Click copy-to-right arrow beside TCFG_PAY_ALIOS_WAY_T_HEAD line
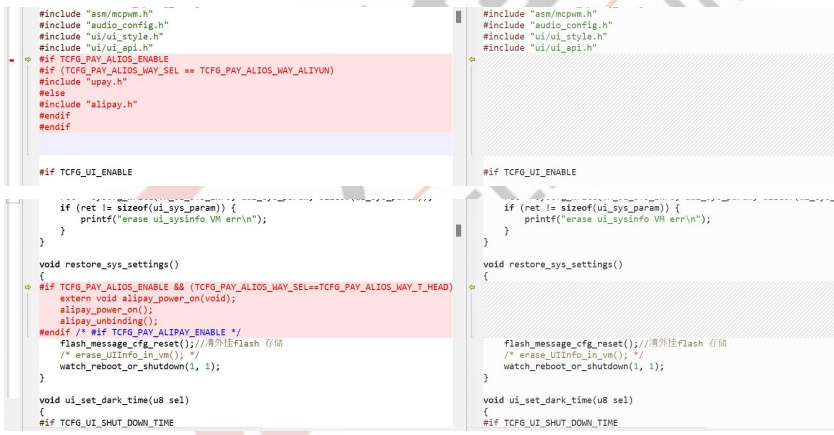 click(x=28, y=287)
